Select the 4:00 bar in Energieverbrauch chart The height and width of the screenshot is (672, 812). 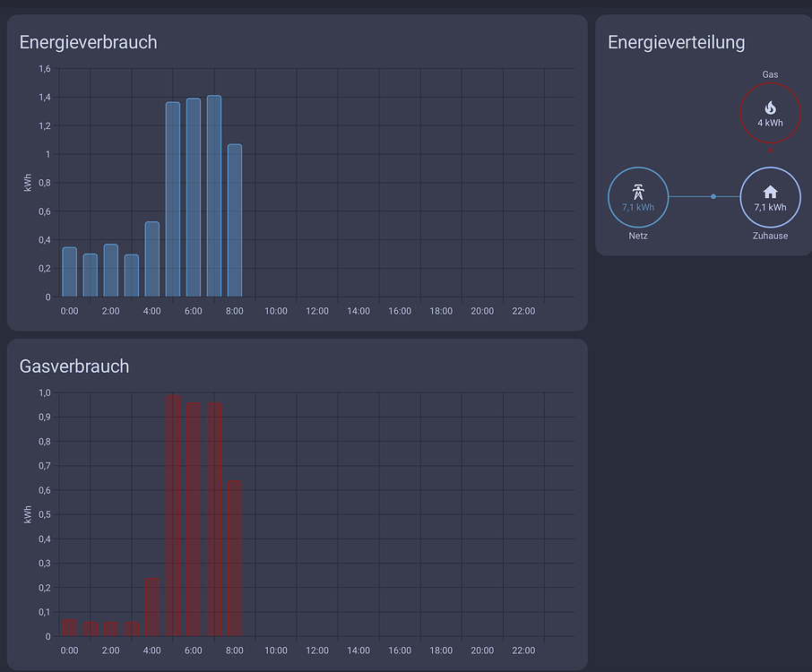coord(152,259)
